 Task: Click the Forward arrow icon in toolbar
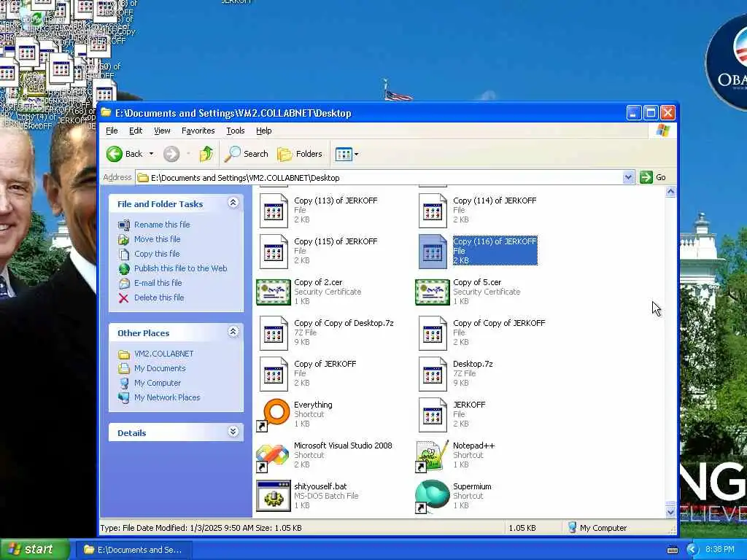pyautogui.click(x=171, y=154)
